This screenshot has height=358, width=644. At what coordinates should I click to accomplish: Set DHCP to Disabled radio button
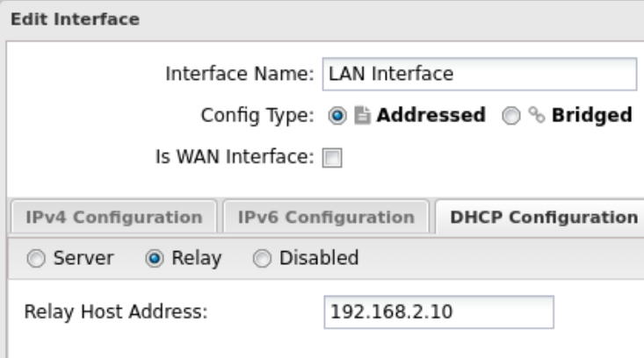(262, 258)
